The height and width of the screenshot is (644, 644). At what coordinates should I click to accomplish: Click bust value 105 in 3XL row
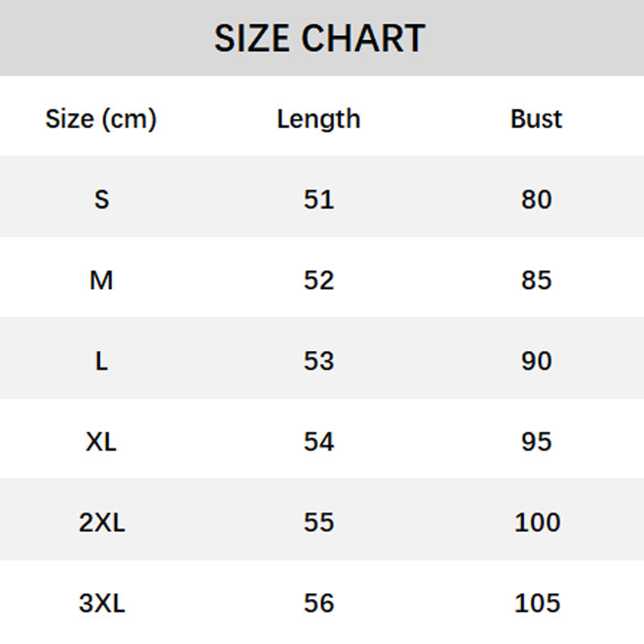[x=537, y=603]
